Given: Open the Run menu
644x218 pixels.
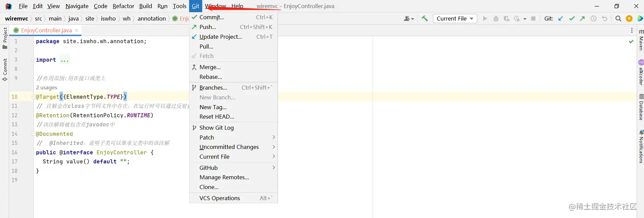Looking at the screenshot, I should 162,6.
